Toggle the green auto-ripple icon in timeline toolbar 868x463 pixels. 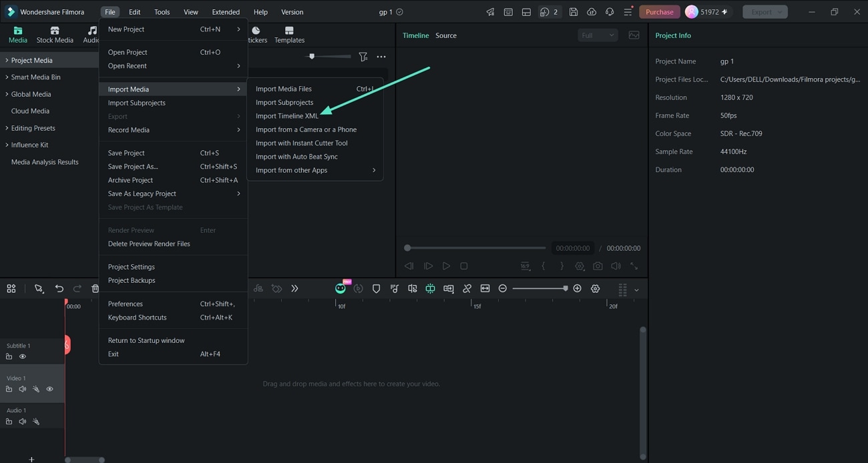coord(430,289)
